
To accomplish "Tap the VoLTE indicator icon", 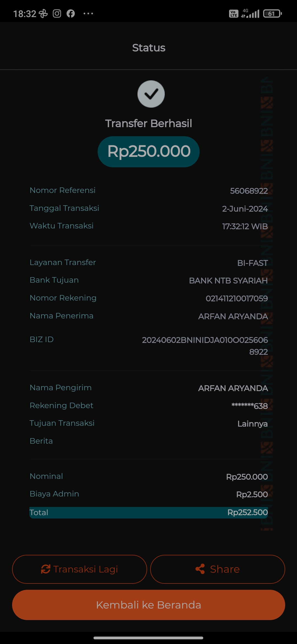I will tap(233, 13).
